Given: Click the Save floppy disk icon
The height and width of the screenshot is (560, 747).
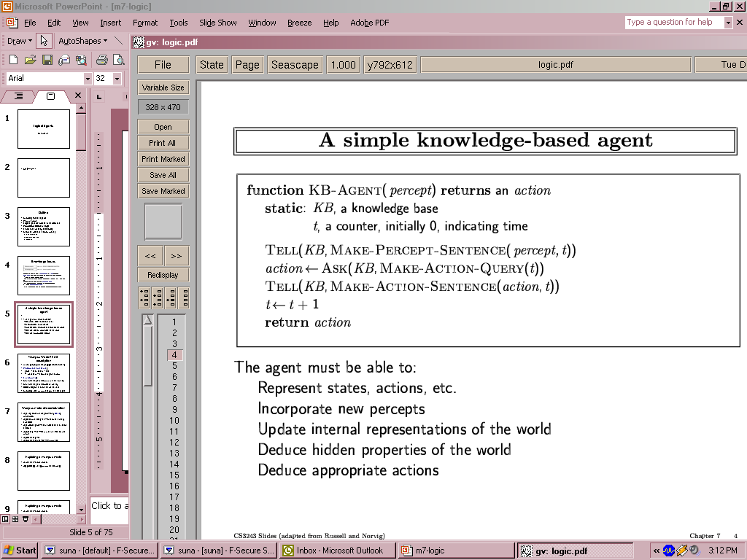Looking at the screenshot, I should pyautogui.click(x=47, y=60).
